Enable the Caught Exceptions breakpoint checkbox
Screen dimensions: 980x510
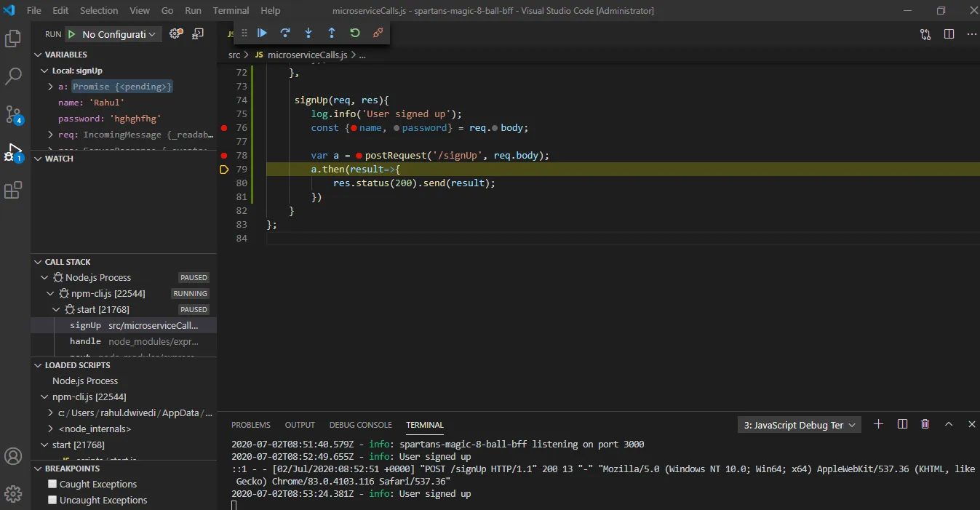[x=52, y=484]
